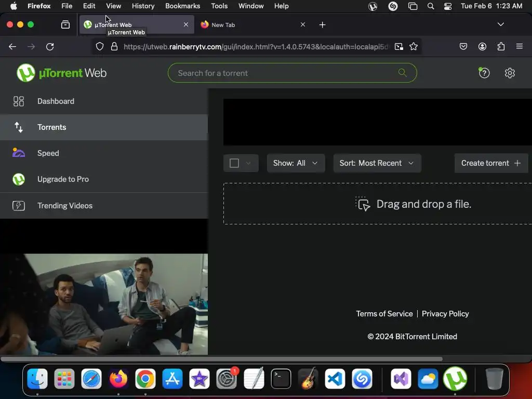
Task: Open App Store from the Dock
Action: pos(172,378)
